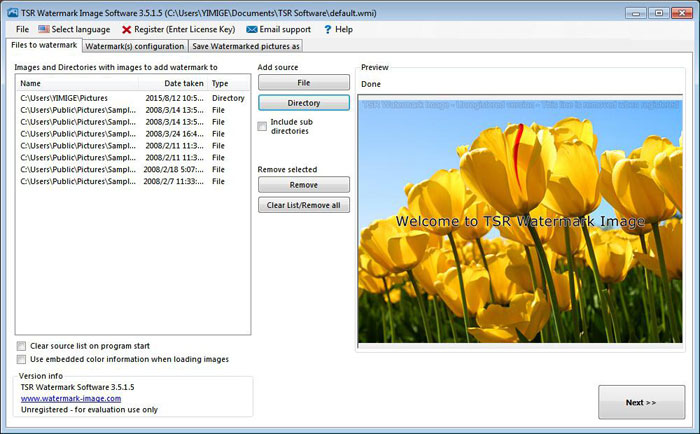The height and width of the screenshot is (434, 700).
Task: Click the 2015/8/12 10:5... date cell
Action: [174, 98]
